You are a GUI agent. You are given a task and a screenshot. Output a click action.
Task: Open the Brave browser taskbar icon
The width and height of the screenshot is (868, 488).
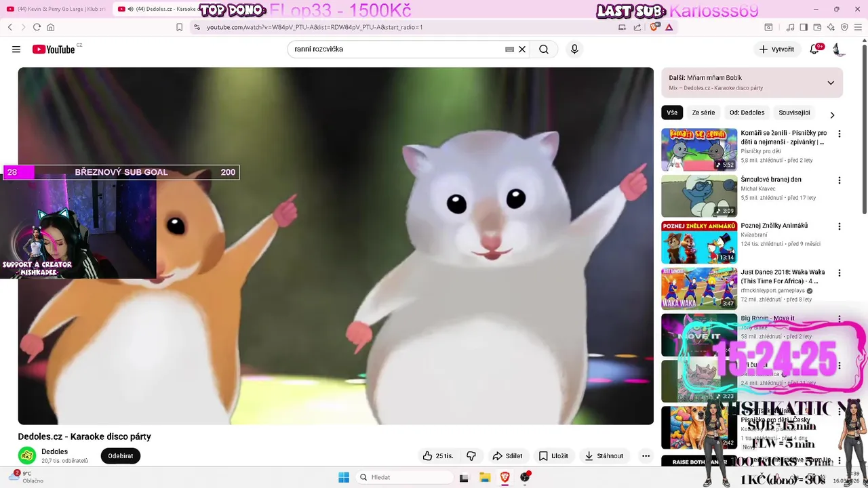505,477
